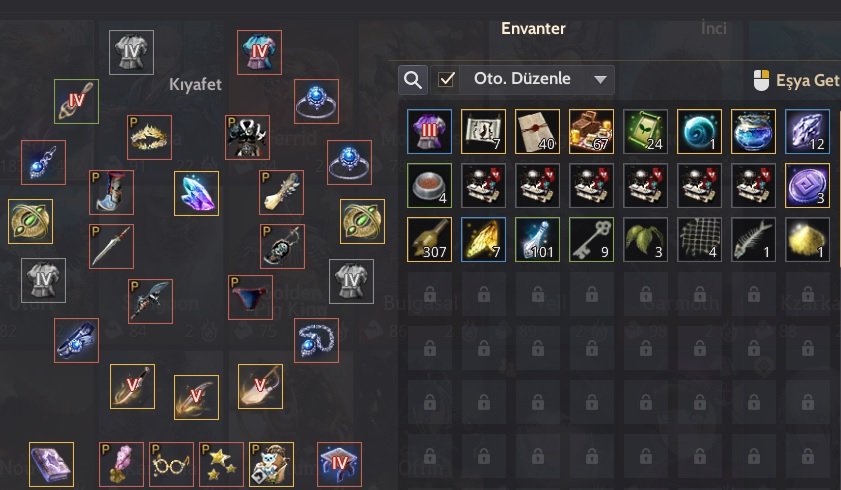Click the magnifier search icon in inventory
This screenshot has height=490, width=841.
click(x=413, y=80)
